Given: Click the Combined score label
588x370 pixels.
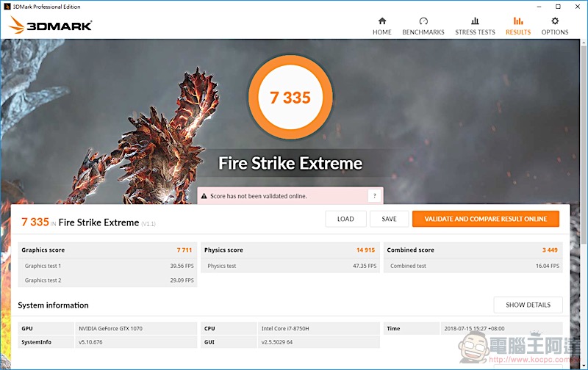Looking at the screenshot, I should pos(410,250).
